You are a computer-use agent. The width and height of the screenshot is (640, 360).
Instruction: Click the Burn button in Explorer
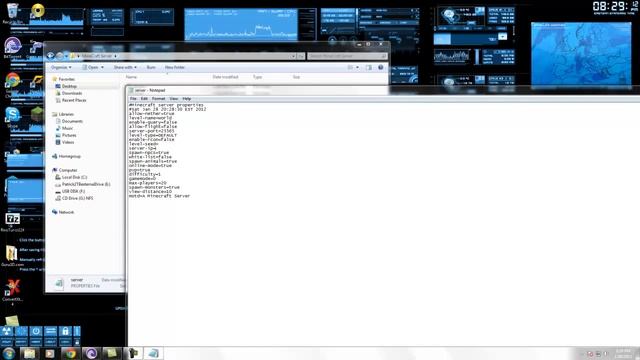(151, 67)
